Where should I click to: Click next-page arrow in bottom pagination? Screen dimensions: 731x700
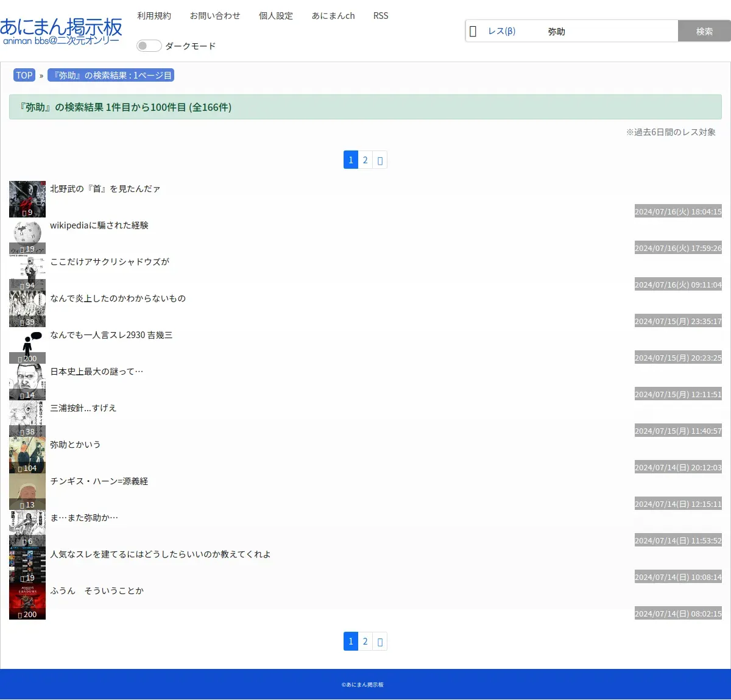click(x=380, y=641)
